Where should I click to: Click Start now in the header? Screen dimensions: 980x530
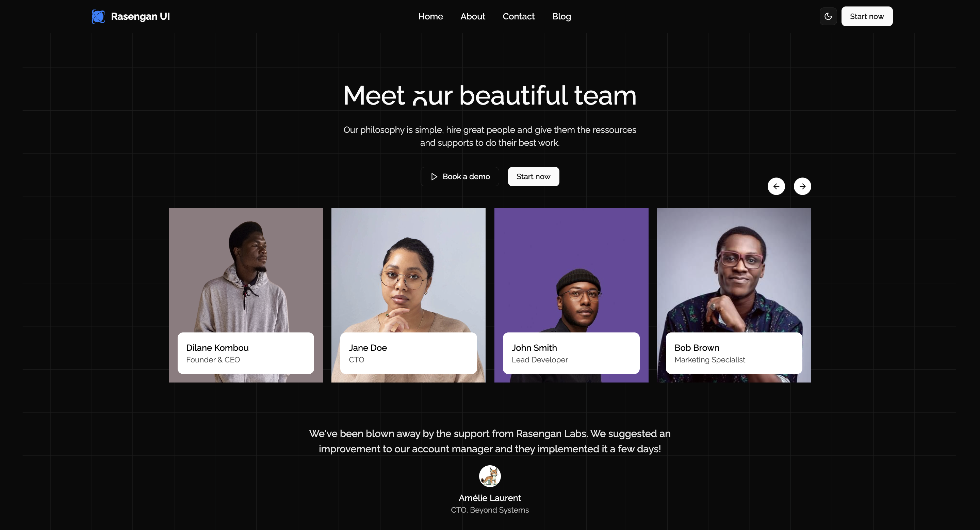[867, 16]
